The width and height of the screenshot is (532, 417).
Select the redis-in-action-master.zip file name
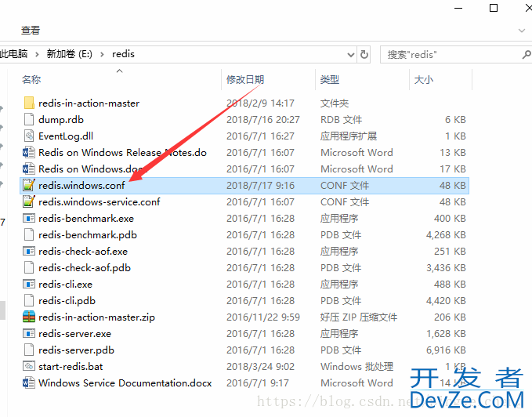click(96, 317)
